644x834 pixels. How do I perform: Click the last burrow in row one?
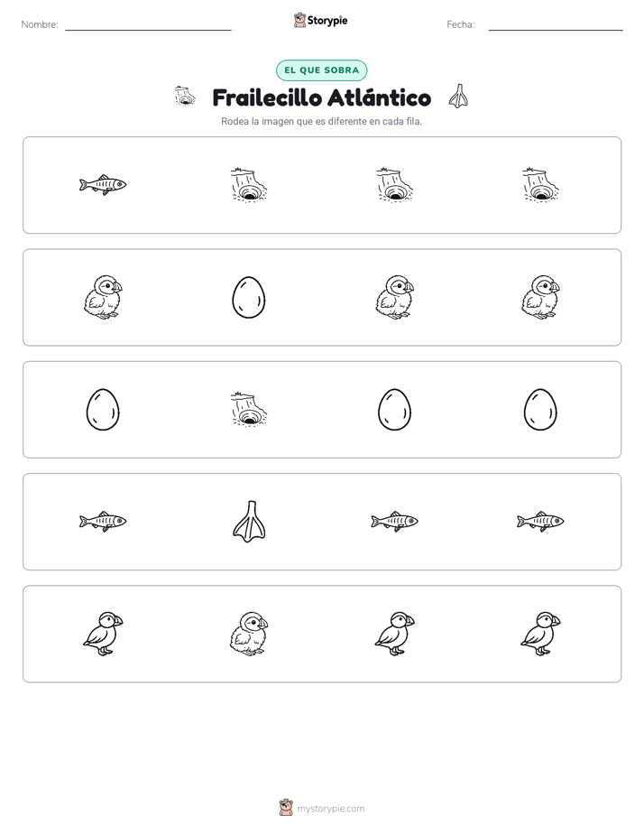click(x=540, y=184)
